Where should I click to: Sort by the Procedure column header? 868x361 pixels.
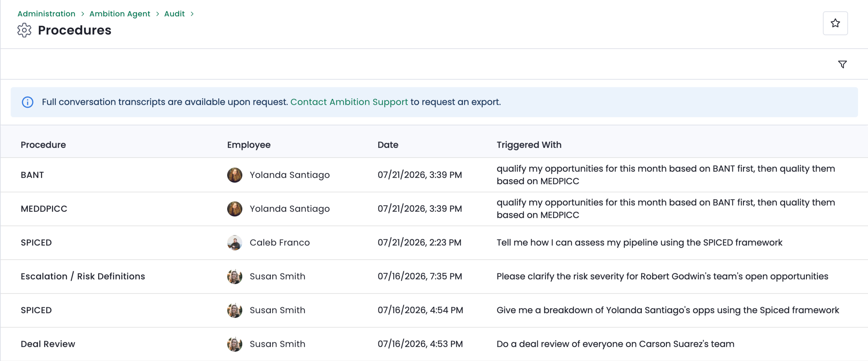(43, 145)
